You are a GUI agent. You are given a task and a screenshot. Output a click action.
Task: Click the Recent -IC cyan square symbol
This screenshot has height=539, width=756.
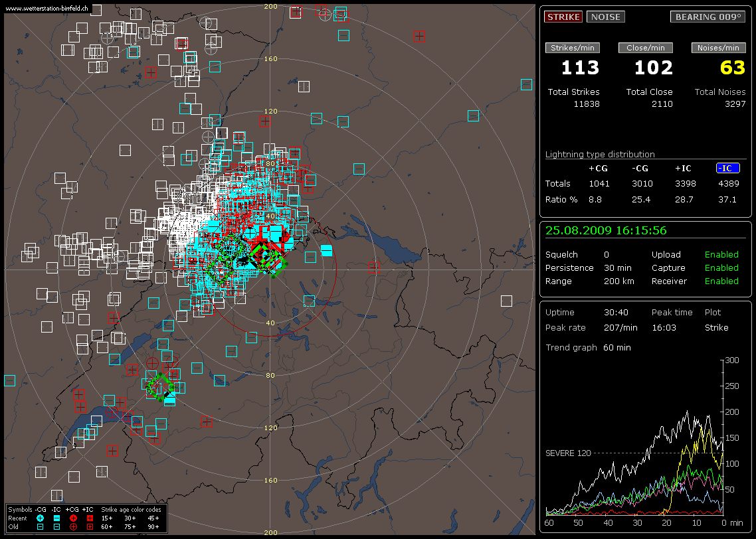[x=56, y=518]
